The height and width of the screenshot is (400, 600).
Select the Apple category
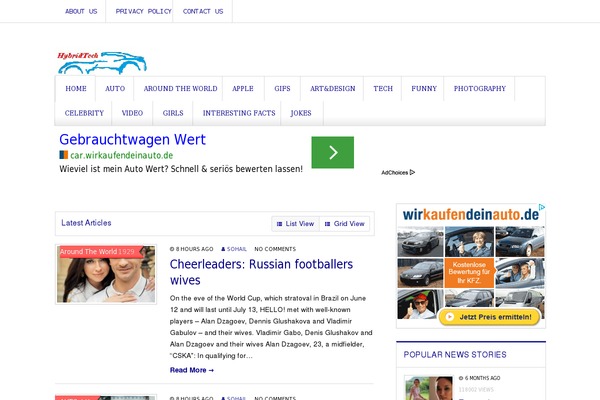pos(243,88)
